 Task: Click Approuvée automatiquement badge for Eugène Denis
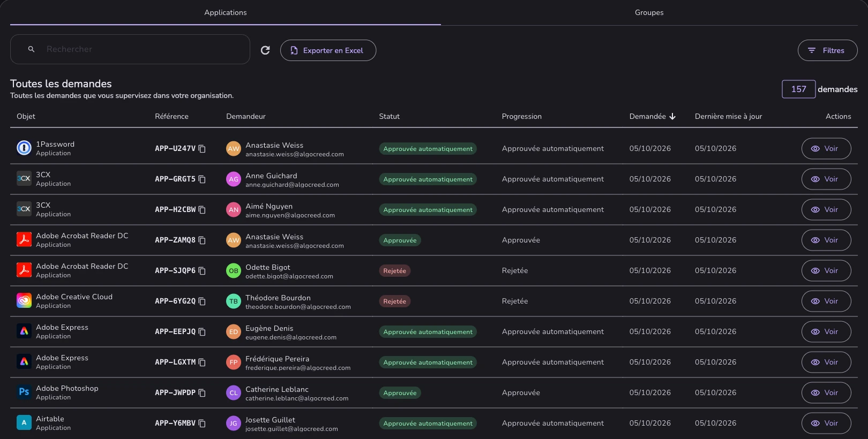[x=428, y=332]
